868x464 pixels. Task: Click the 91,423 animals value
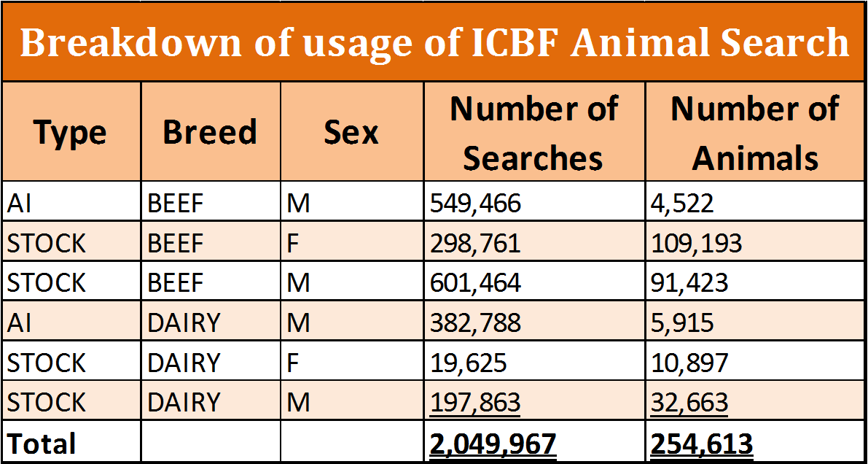coord(689,283)
